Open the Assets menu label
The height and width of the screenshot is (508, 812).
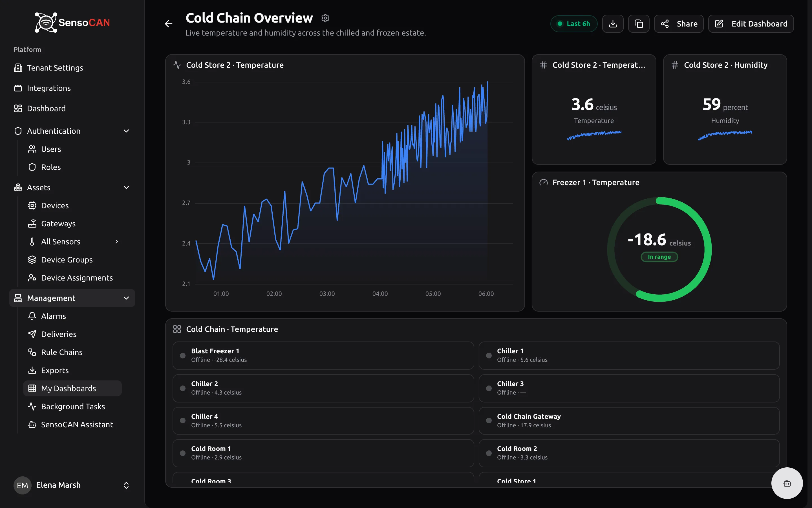39,187
